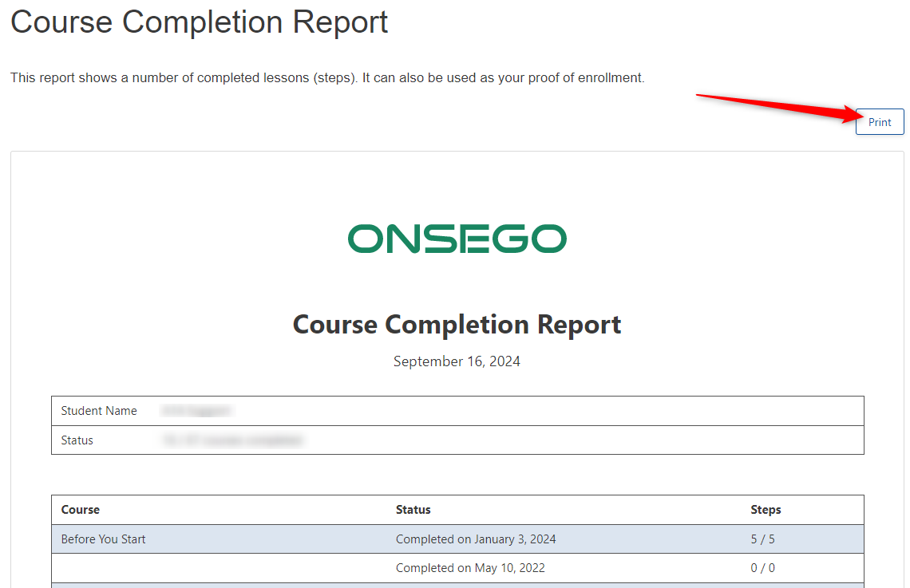Click the '5 / 5' steps value
The width and height of the screenshot is (910, 588).
(762, 539)
